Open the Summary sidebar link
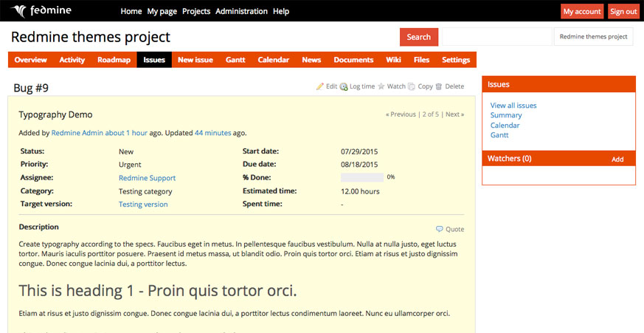Screen dimensions: 644x333 pyautogui.click(x=506, y=115)
